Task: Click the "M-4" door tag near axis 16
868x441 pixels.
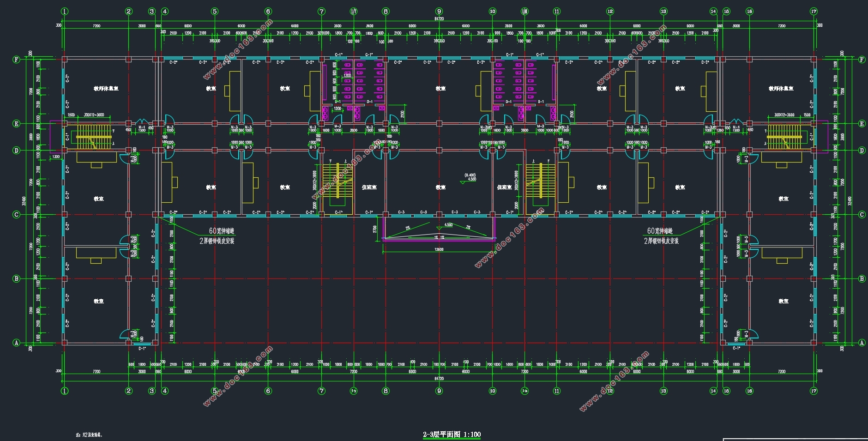Action: pos(736,127)
